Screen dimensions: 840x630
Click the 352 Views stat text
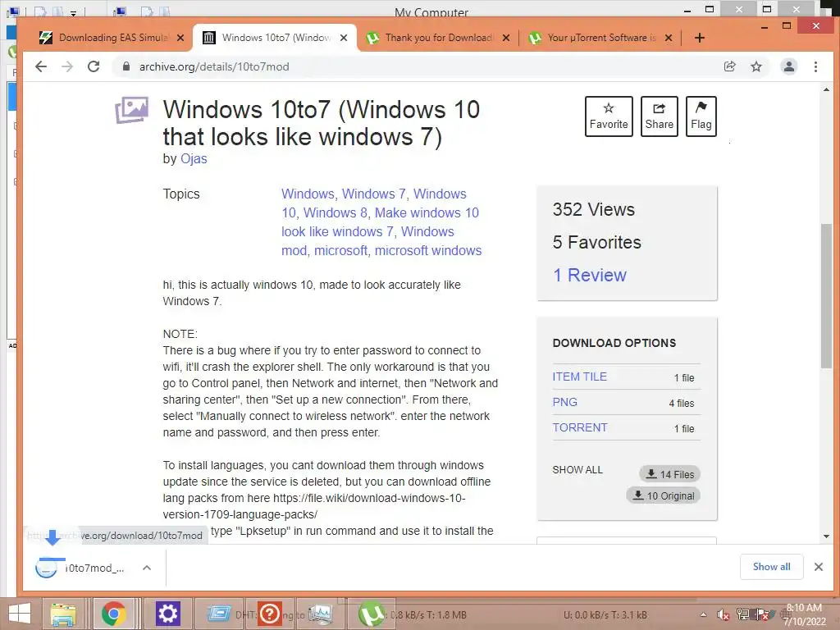(x=594, y=209)
